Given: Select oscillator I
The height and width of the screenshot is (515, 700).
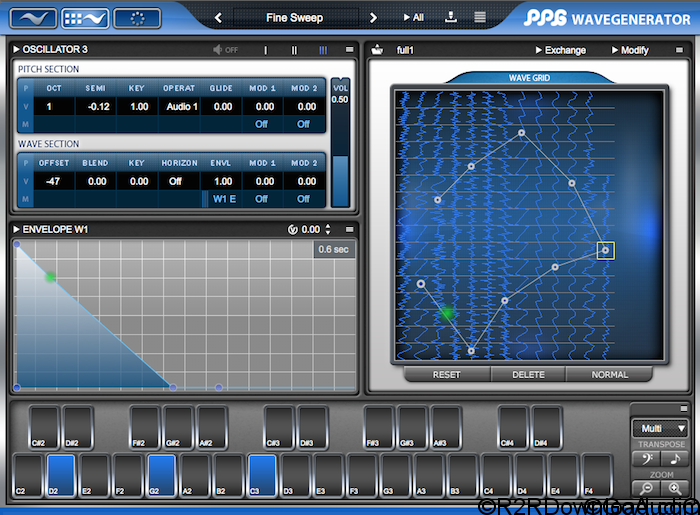Looking at the screenshot, I should 266,50.
